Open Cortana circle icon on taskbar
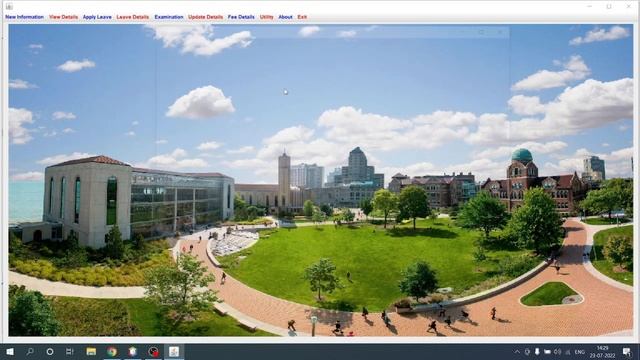The height and width of the screenshot is (360, 640). (50, 351)
